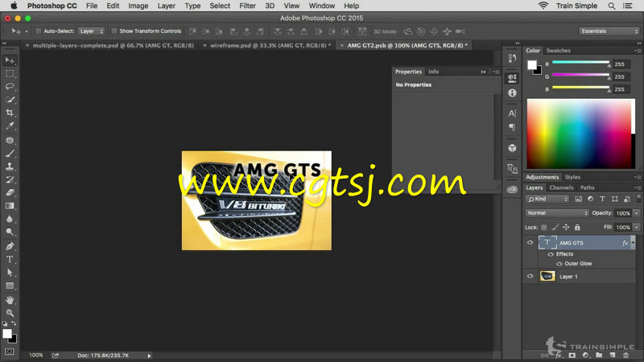Open the Essentials workspace dropdown
Image resolution: width=644 pixels, height=362 pixels.
click(x=609, y=31)
